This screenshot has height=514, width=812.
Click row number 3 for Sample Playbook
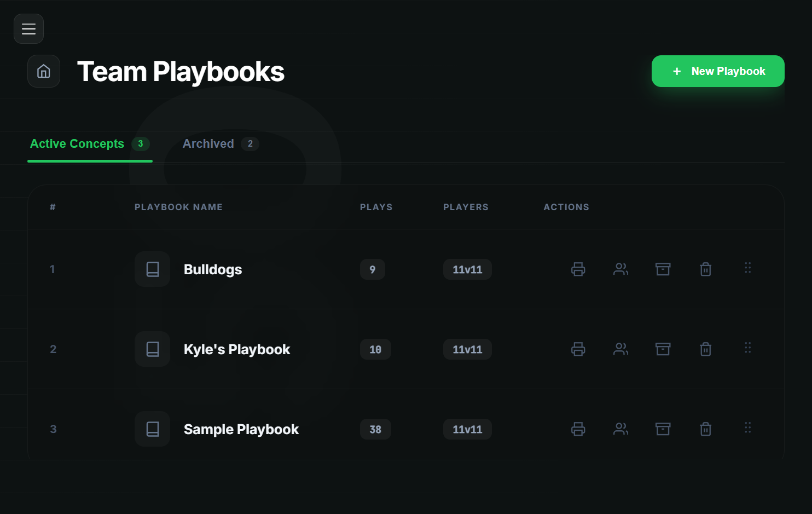53,429
